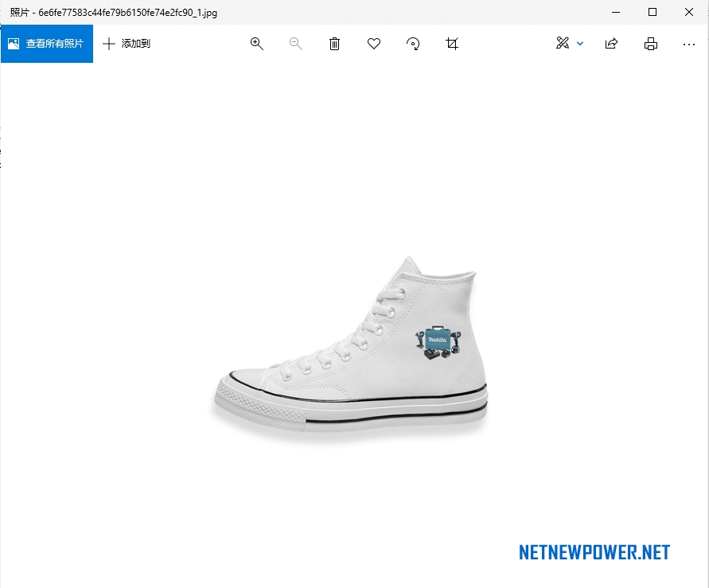
Task: Expand the edit options dropdown arrow
Action: click(x=580, y=44)
